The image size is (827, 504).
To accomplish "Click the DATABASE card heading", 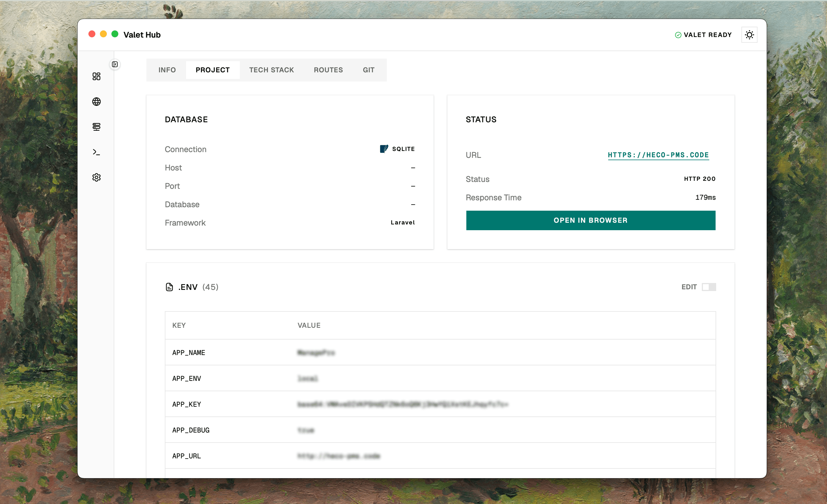I will click(x=186, y=119).
